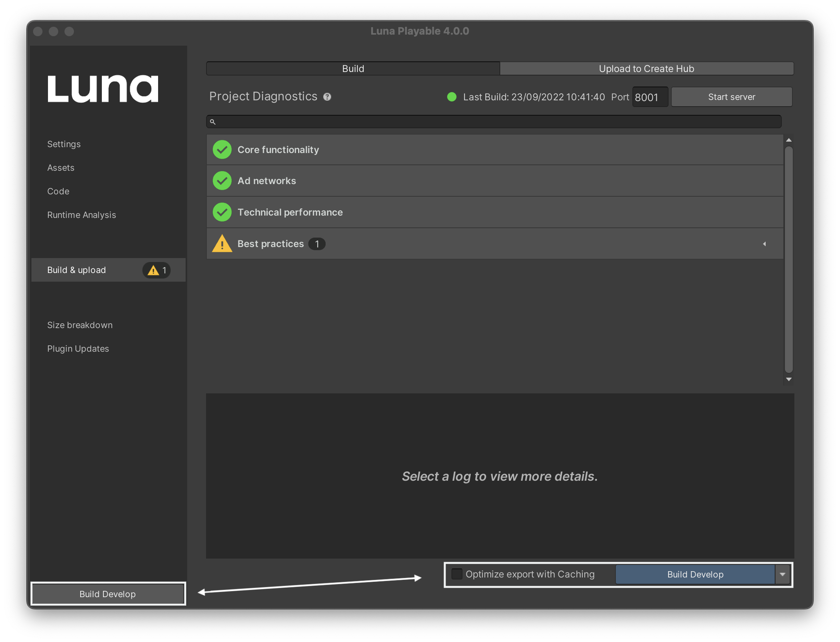Viewport: 840px width, 642px height.
Task: Select Build & upload sidebar item
Action: [x=109, y=270]
